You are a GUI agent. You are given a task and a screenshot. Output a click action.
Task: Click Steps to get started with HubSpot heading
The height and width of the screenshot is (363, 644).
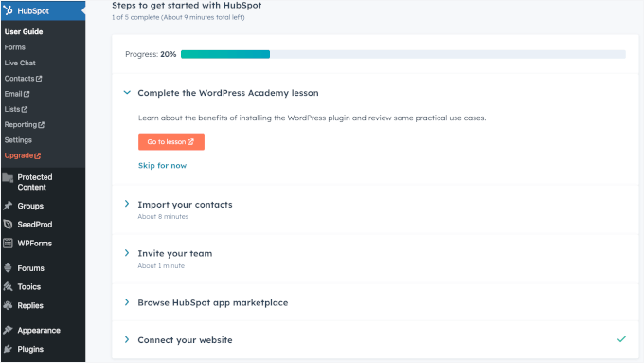(x=187, y=6)
